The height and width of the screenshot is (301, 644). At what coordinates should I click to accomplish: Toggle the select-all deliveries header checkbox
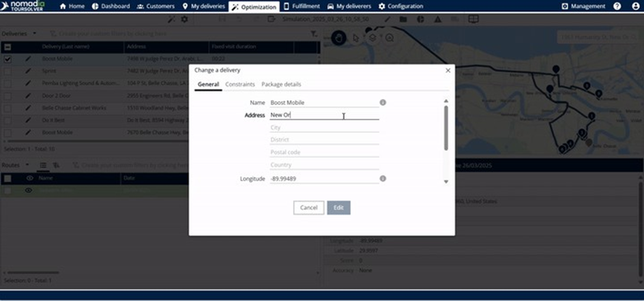[8, 47]
